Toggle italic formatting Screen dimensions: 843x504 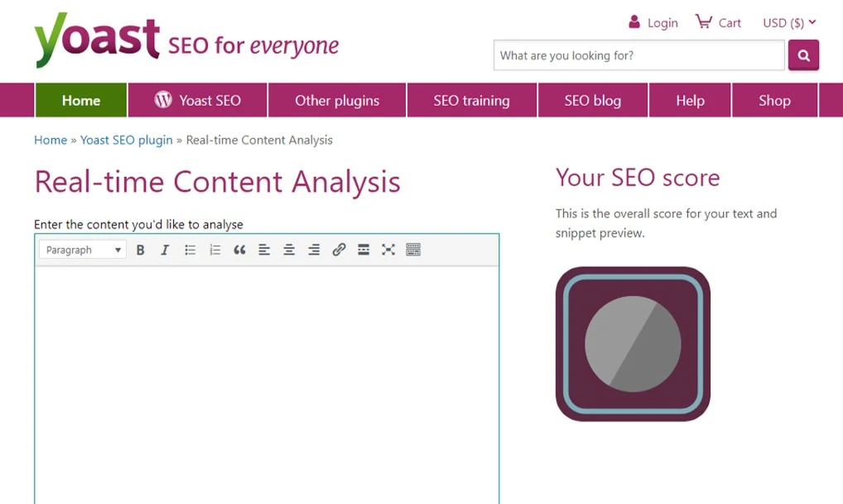[165, 249]
